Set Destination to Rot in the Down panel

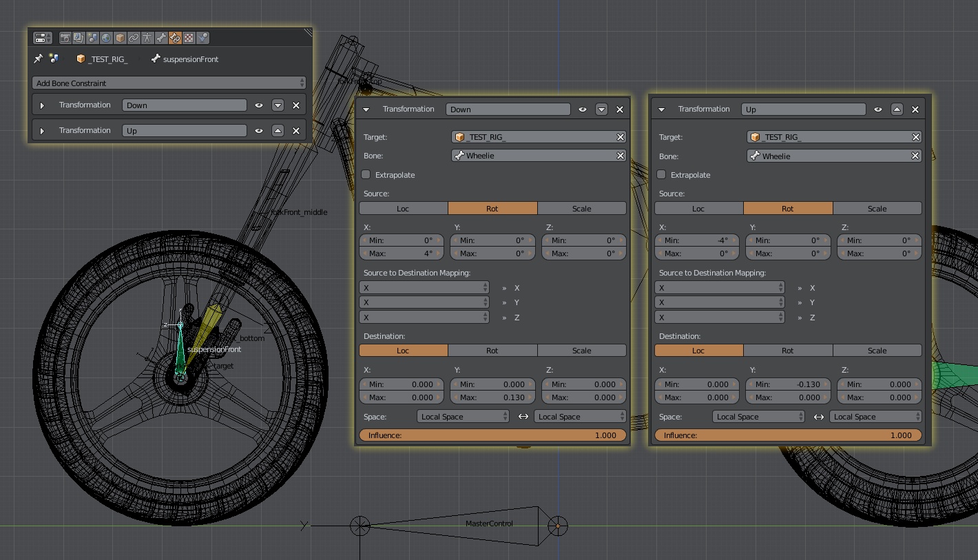(492, 351)
